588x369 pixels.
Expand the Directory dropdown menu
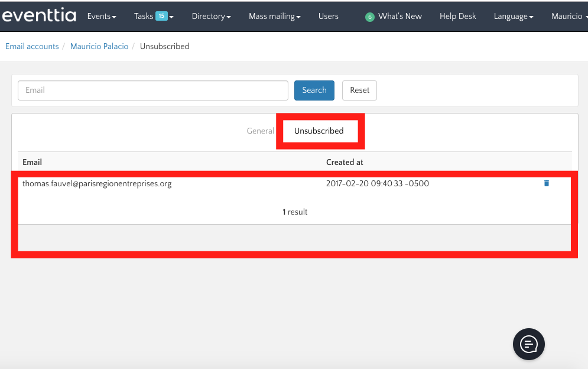(x=211, y=17)
